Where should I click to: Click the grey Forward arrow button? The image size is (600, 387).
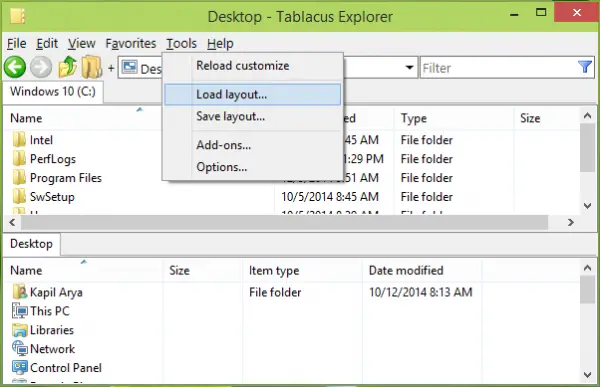(x=41, y=67)
